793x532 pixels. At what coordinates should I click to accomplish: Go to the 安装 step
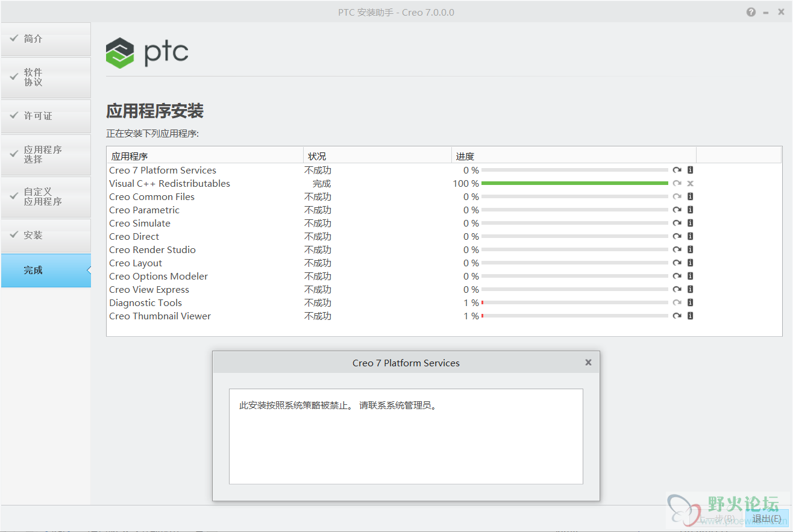pyautogui.click(x=46, y=236)
